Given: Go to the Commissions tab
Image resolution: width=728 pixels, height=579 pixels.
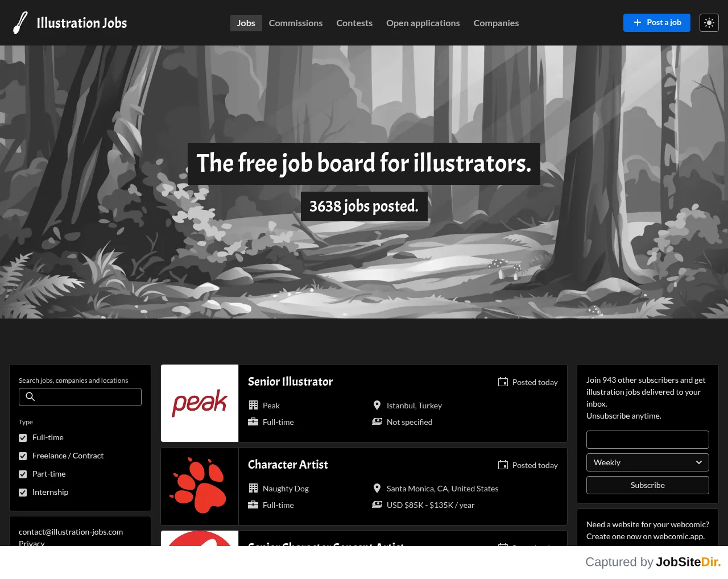Looking at the screenshot, I should pos(296,23).
